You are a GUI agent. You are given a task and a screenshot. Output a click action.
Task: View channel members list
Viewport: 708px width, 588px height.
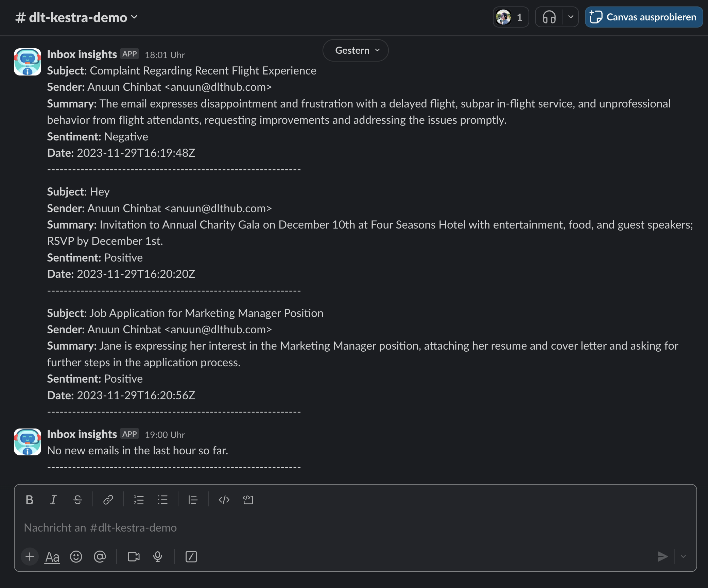pyautogui.click(x=511, y=17)
